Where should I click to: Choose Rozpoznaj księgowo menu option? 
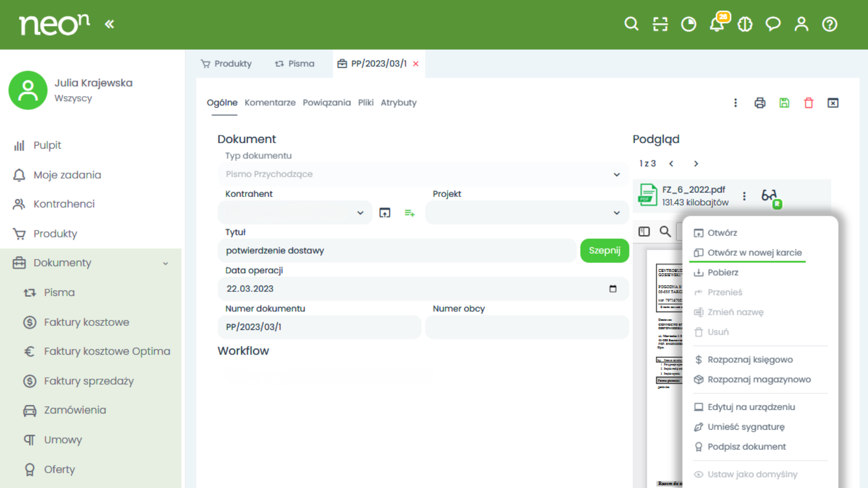tap(750, 360)
